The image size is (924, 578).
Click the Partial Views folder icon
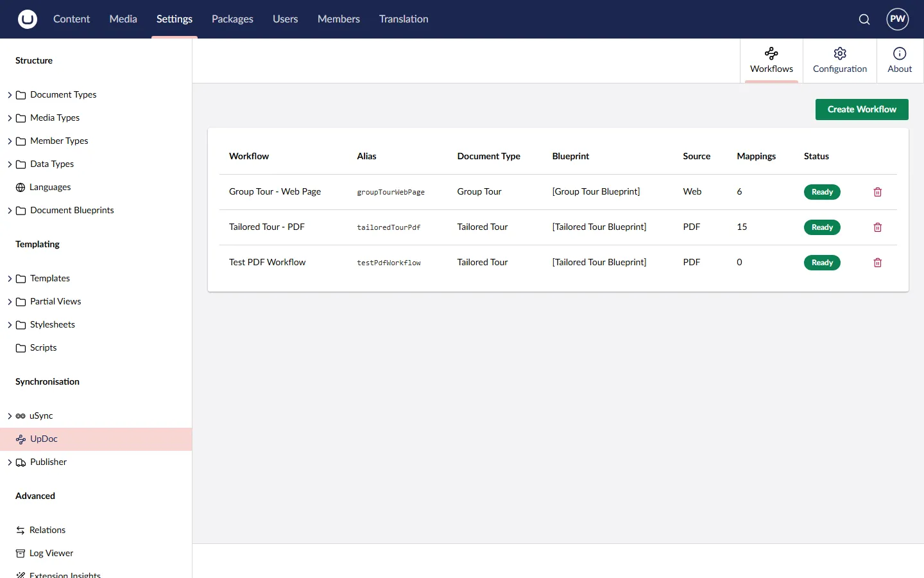point(21,302)
